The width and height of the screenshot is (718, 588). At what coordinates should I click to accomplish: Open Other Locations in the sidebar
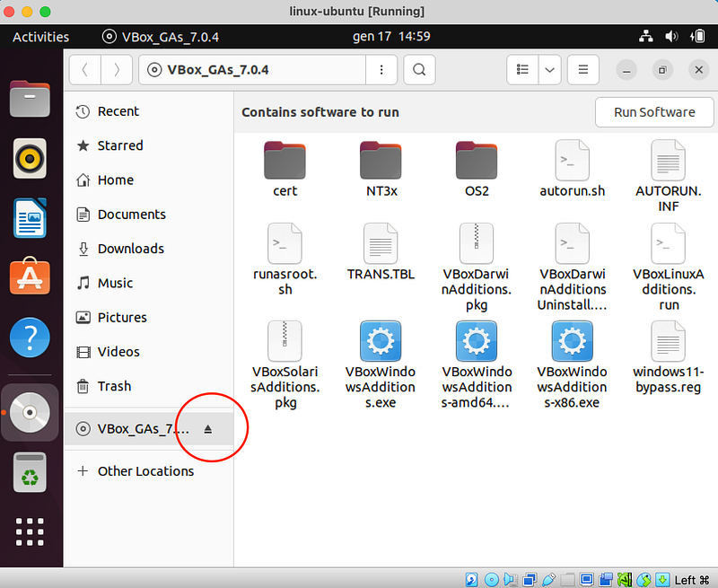coord(149,470)
